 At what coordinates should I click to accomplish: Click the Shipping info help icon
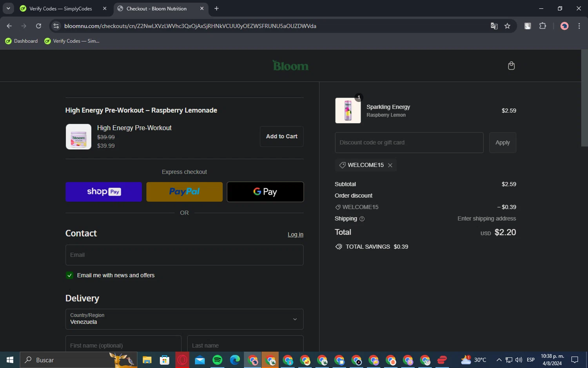pyautogui.click(x=362, y=219)
